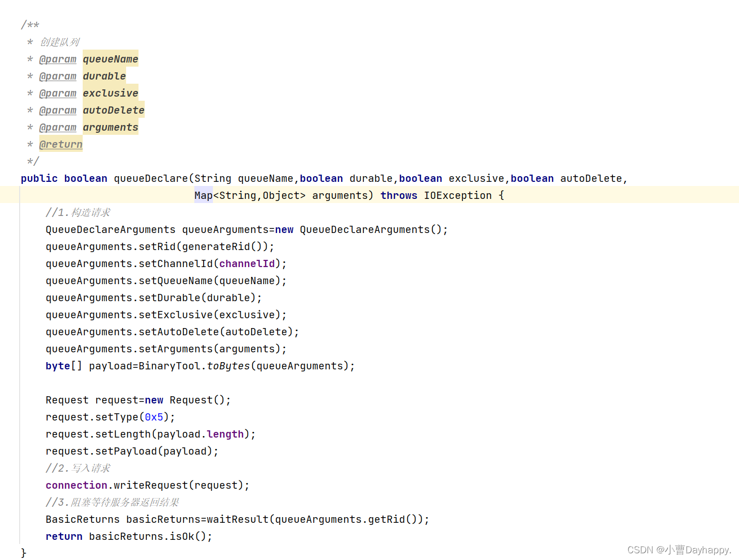Click the queueDeclare method name

[151, 178]
